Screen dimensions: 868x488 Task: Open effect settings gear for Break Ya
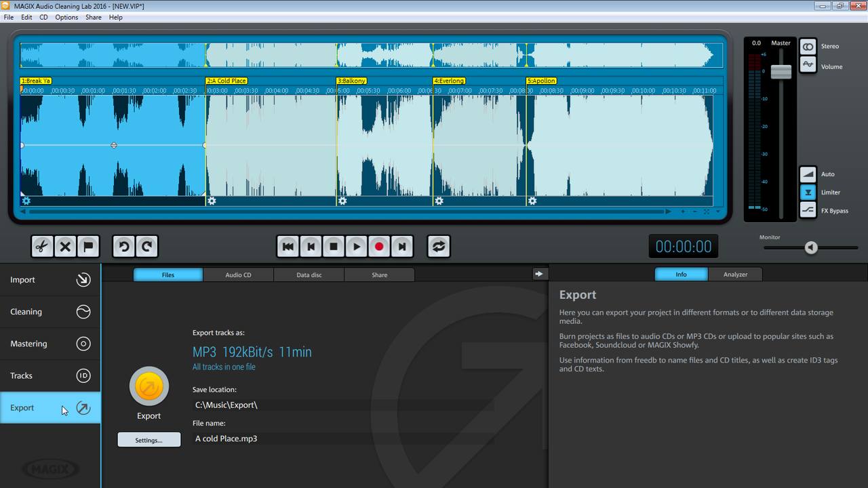pyautogui.click(x=26, y=201)
